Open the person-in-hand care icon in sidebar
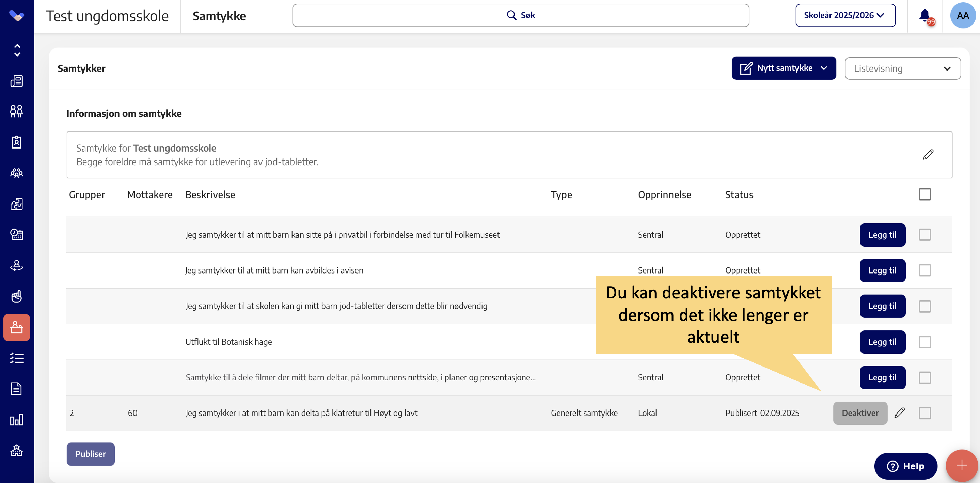Image resolution: width=980 pixels, height=483 pixels. (17, 265)
